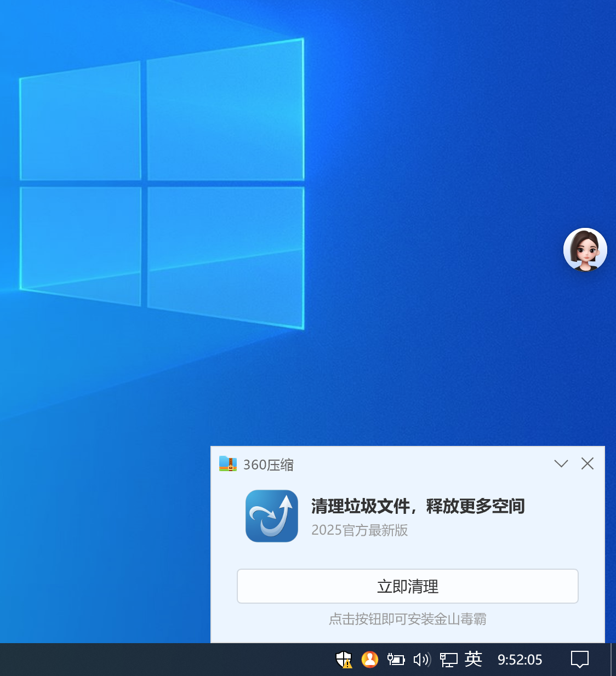Open the clock showing 9:52:05
Screen dimensions: 616x676
tap(520, 660)
